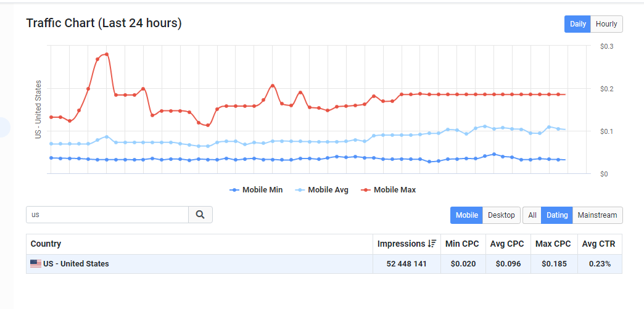644x309 pixels.
Task: Switch chart to Hourly view
Action: point(606,24)
